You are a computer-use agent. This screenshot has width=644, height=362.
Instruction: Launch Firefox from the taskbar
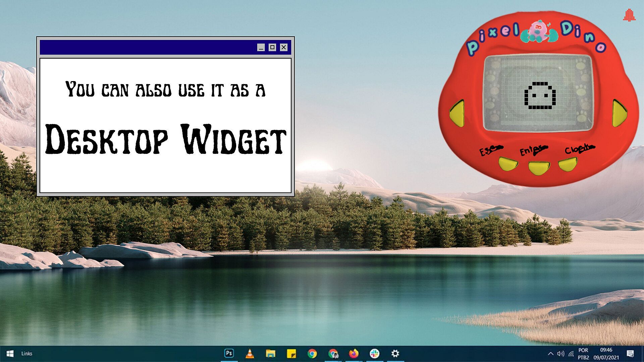354,353
